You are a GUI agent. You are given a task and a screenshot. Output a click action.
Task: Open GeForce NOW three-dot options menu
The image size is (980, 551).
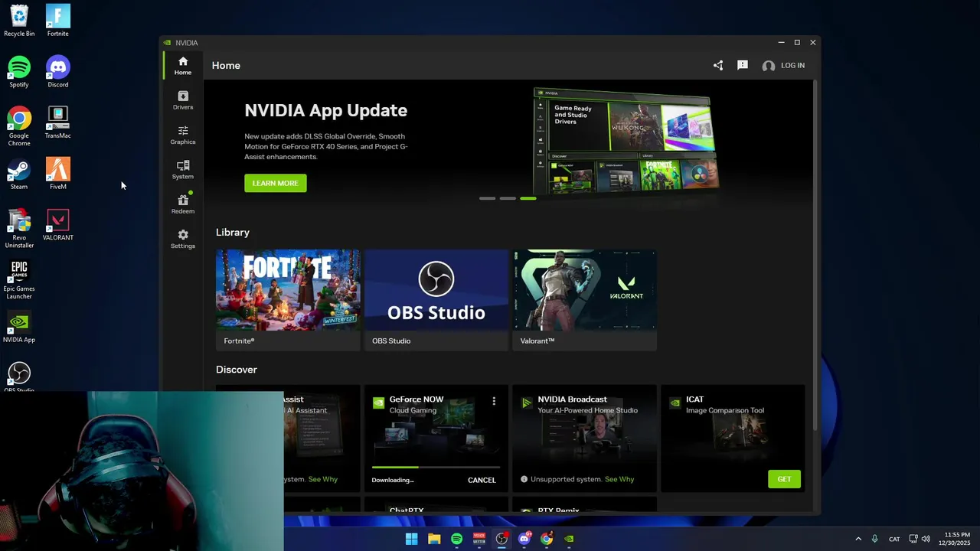click(494, 401)
